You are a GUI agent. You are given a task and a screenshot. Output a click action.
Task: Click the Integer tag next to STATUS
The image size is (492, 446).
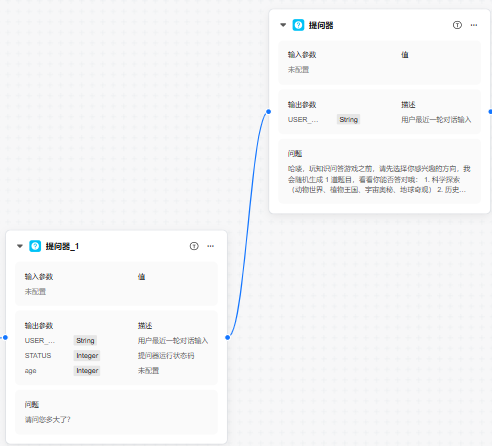click(87, 356)
